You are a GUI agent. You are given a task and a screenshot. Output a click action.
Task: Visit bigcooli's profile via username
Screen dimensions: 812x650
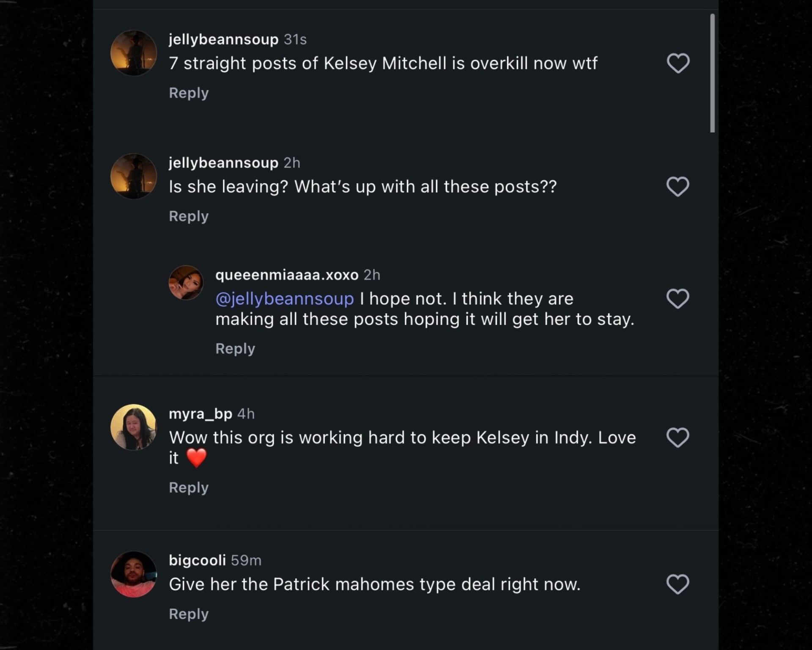[197, 560]
